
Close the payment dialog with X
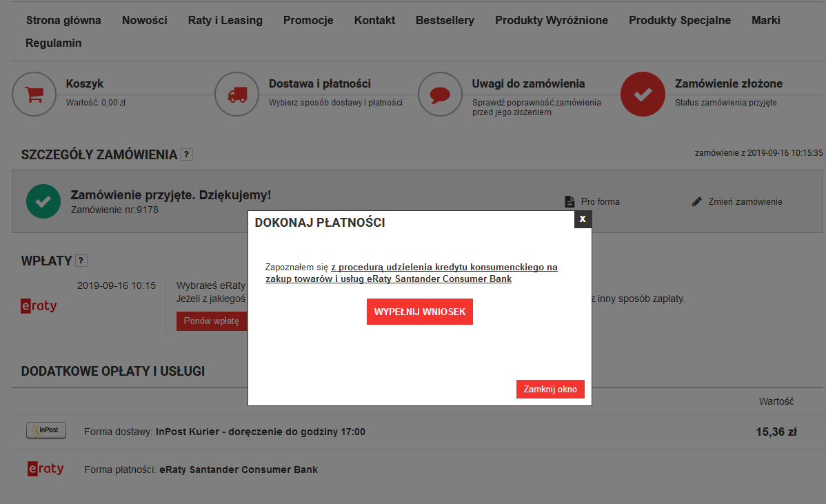coord(583,219)
